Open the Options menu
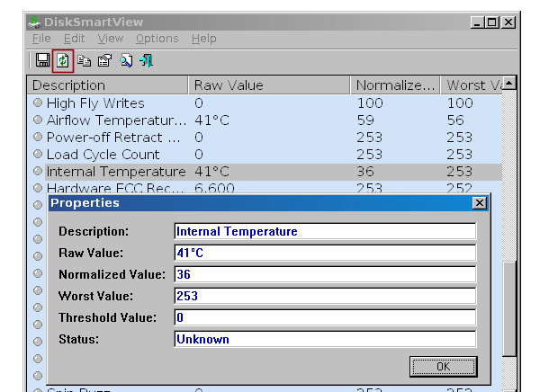540x392 pixels. click(157, 38)
